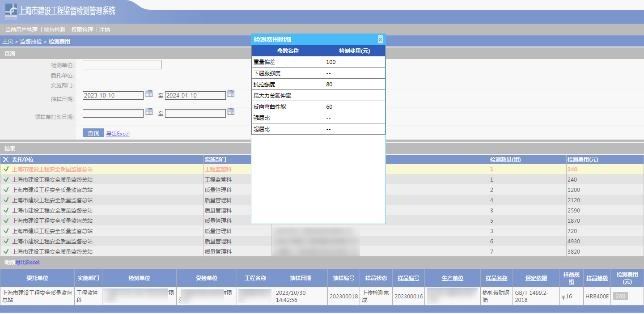Viewport: 644px width, 314px height.
Task: Open calendar picker for 抽样日期 start date
Action: tap(149, 94)
